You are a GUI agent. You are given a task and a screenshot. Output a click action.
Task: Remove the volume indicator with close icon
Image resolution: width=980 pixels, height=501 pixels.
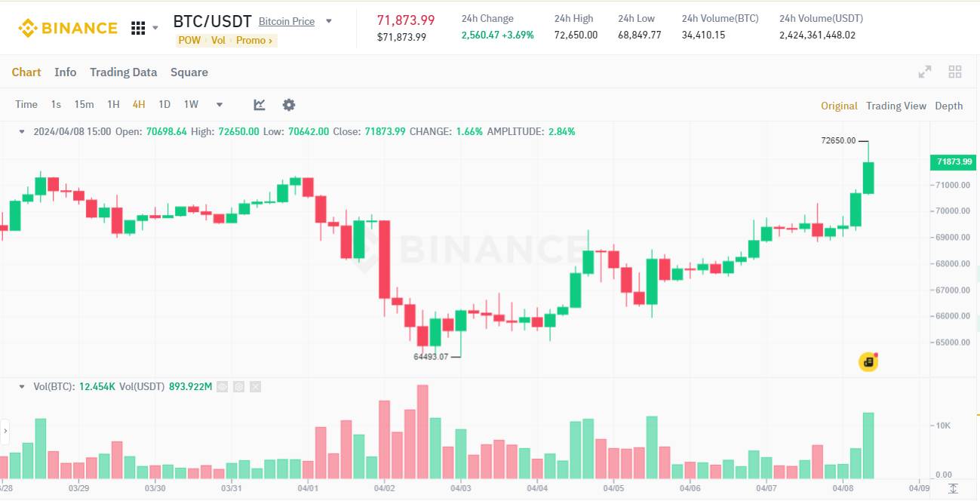(x=256, y=387)
